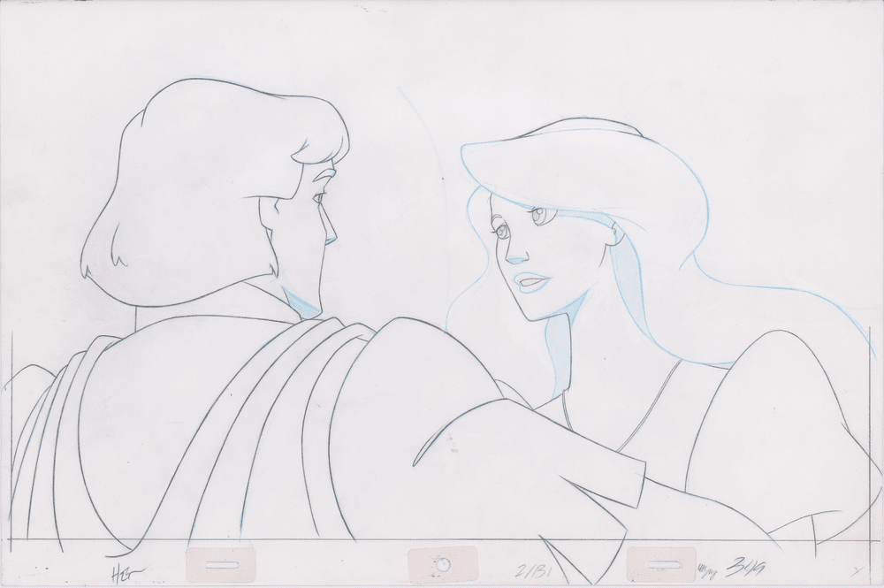Click the man's nose tip
The height and width of the screenshot is (588, 884).
pos(332,239)
